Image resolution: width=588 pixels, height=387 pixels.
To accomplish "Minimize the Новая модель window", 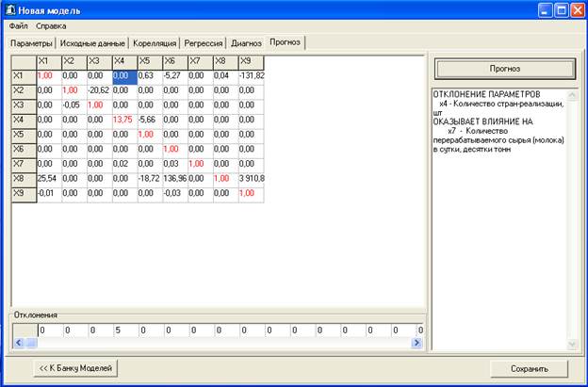I will (x=545, y=10).
